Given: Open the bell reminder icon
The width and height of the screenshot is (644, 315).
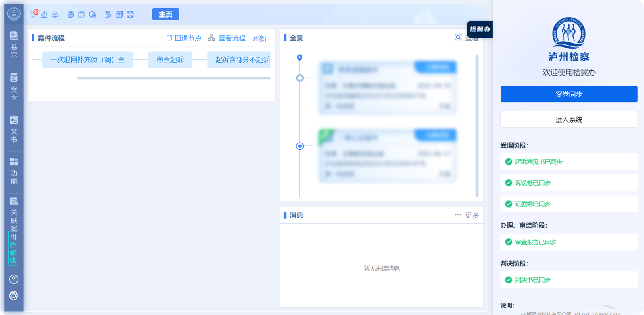Looking at the screenshot, I should (x=55, y=15).
